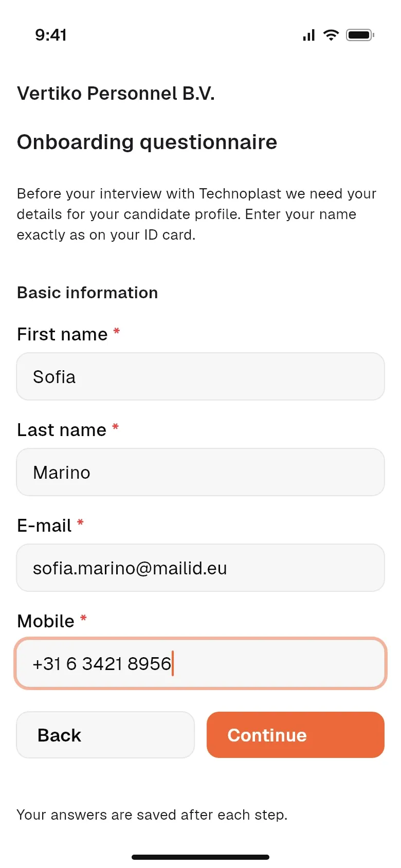Tap the Last name label
The image size is (401, 868).
(62, 430)
